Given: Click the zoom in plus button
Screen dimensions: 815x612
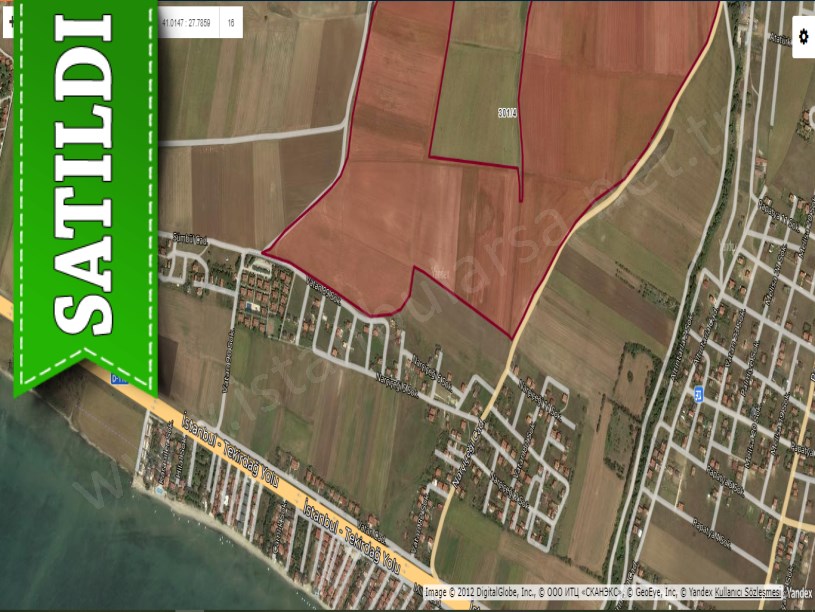Looking at the screenshot, I should tap(6, 22).
